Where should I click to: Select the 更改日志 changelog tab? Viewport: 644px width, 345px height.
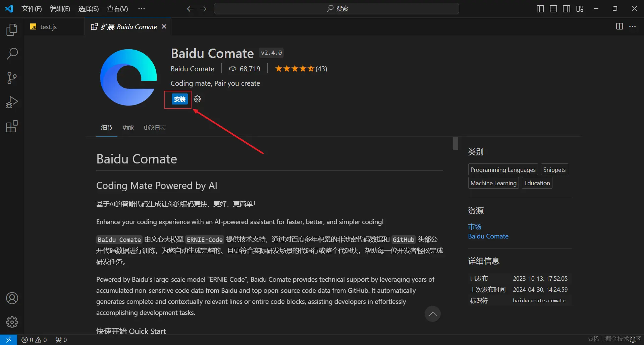point(155,128)
